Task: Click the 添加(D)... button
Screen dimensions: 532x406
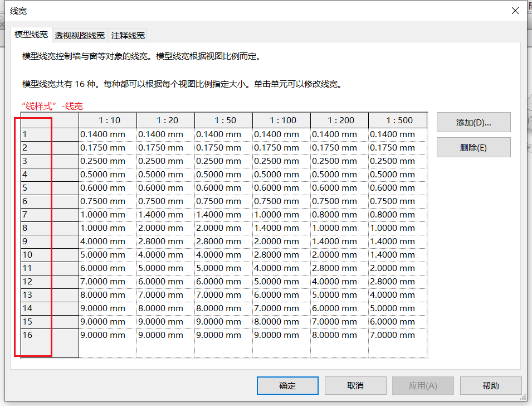Action: (474, 122)
